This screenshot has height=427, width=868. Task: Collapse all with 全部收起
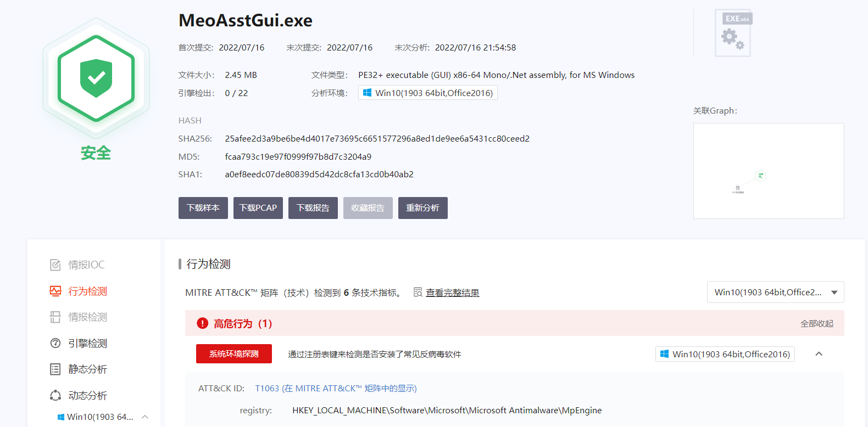(x=817, y=324)
